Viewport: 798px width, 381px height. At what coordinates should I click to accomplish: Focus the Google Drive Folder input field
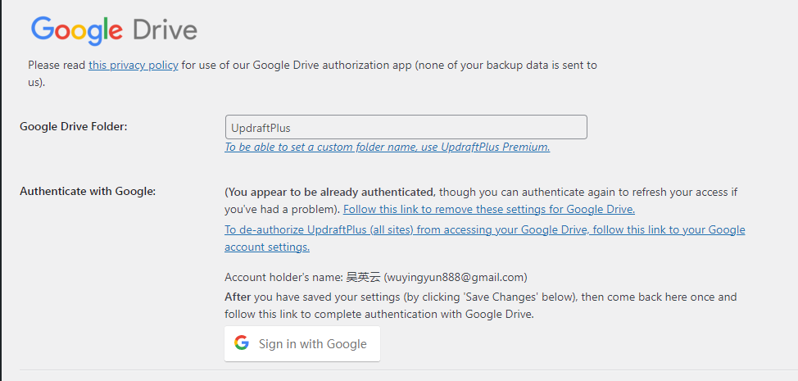(406, 127)
